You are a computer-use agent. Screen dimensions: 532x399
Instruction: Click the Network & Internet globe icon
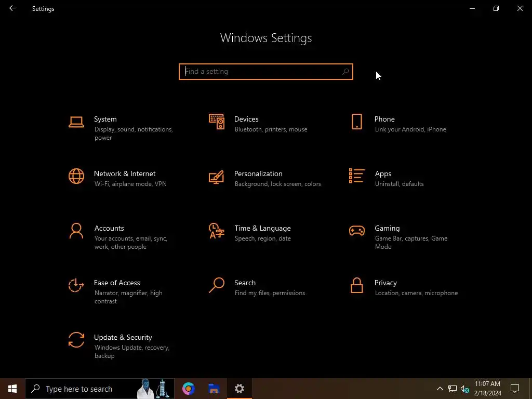[76, 176]
